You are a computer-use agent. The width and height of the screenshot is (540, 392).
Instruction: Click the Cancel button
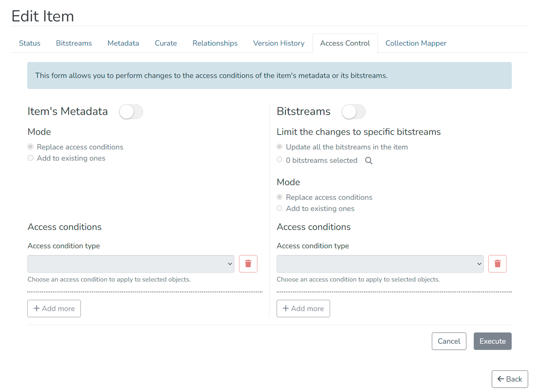pyautogui.click(x=449, y=341)
